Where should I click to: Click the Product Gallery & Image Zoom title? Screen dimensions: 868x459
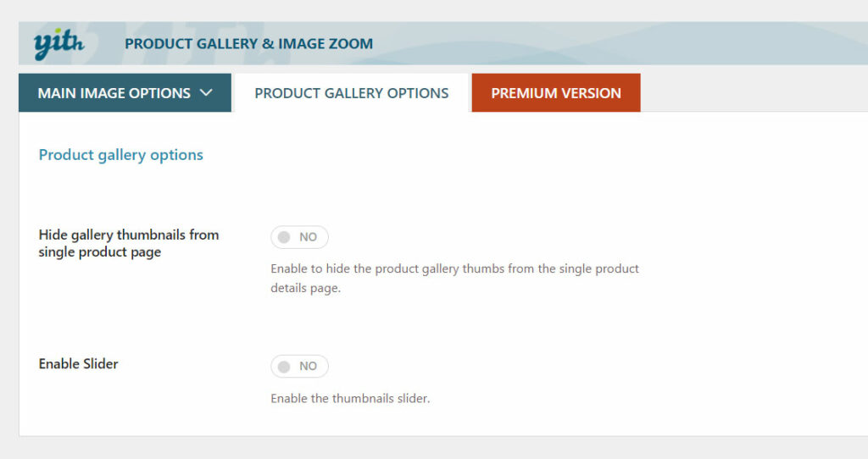[248, 44]
